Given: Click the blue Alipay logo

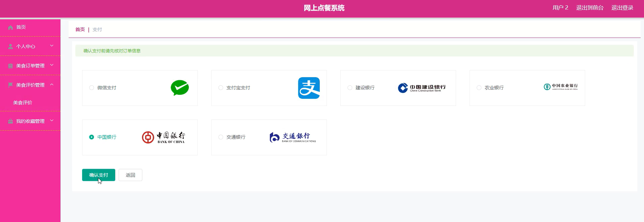Looking at the screenshot, I should pos(309,88).
